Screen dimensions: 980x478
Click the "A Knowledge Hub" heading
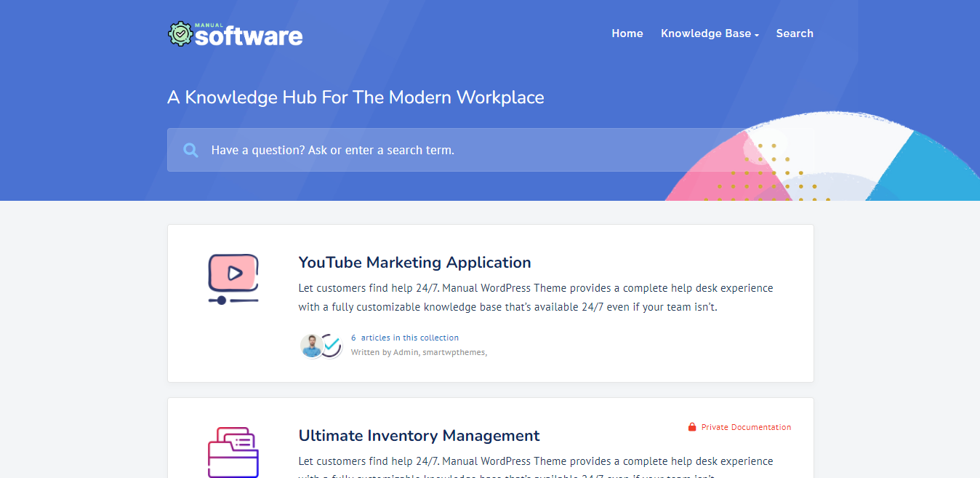pos(356,97)
